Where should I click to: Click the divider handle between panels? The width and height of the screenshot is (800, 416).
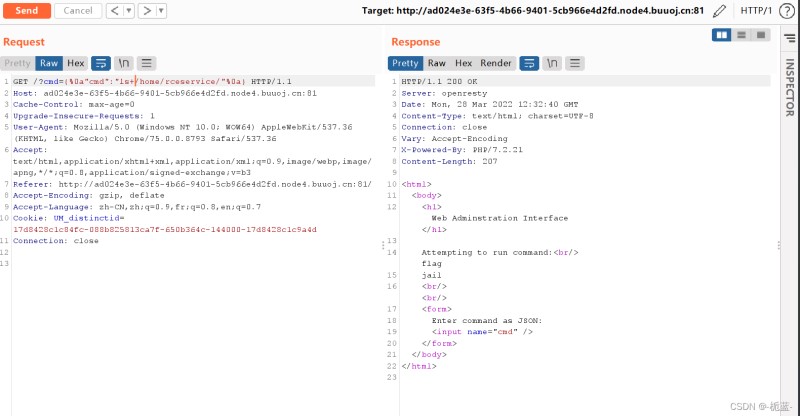pos(383,244)
